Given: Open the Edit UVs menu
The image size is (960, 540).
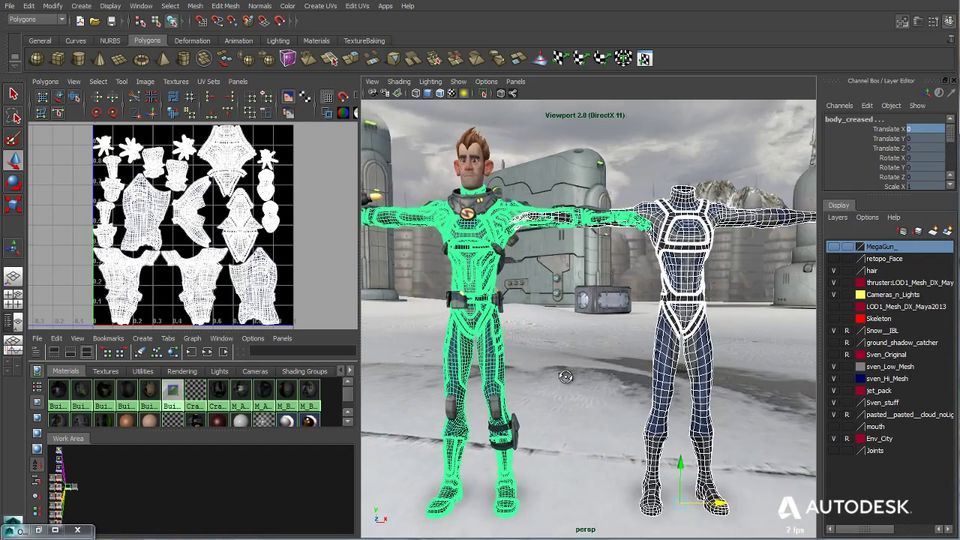Looking at the screenshot, I should [357, 6].
